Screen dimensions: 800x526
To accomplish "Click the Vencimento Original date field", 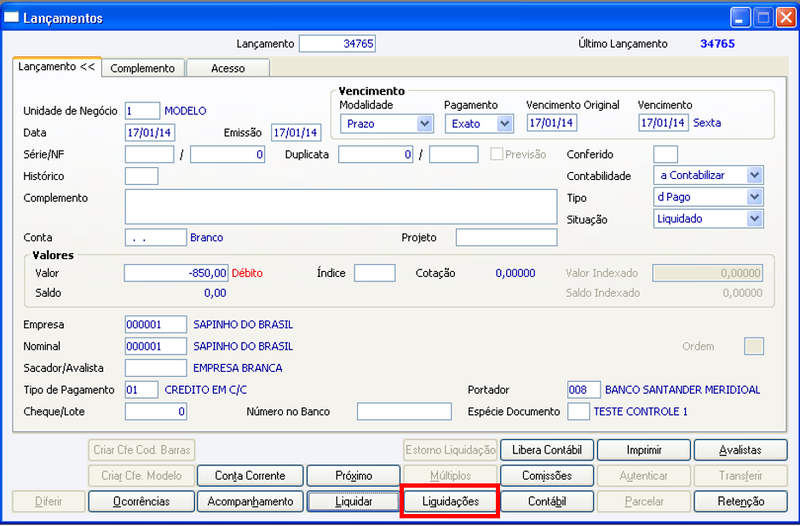I will pos(552,123).
